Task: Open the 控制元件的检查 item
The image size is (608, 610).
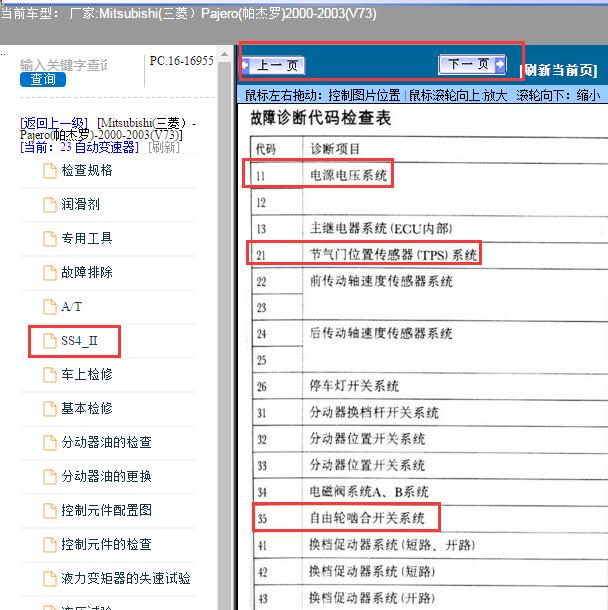Action: pyautogui.click(x=106, y=544)
